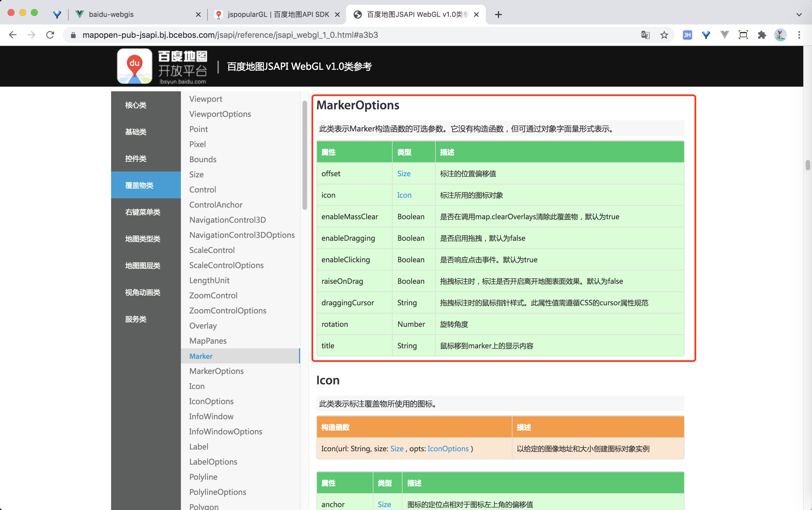Click the enableMassClear property cell
812x510 pixels.
tap(354, 216)
